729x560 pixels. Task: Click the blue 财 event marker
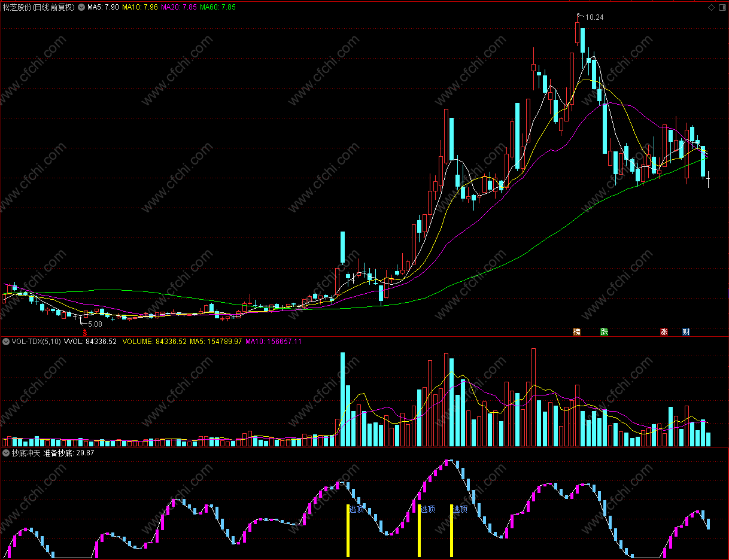click(686, 331)
